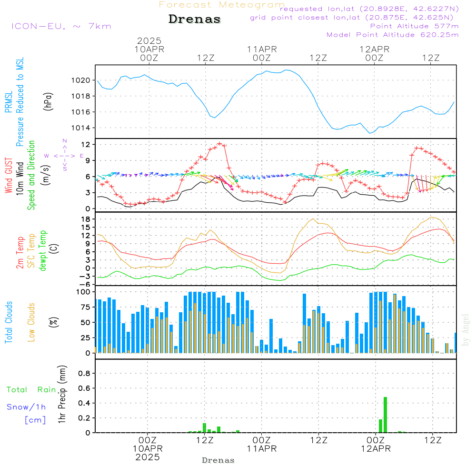The width and height of the screenshot is (476, 476).
Task: Click the cloud axis value '100'
Action: [83, 292]
